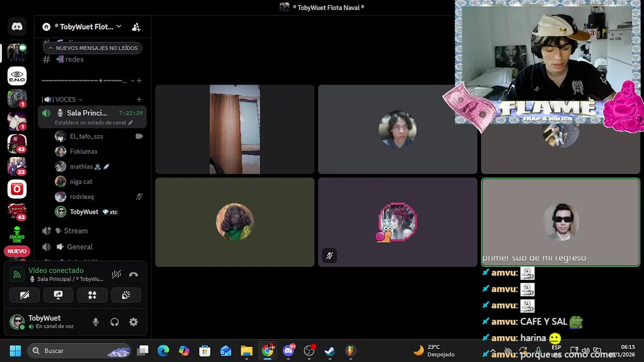Open server icon with 23 badge

pyautogui.click(x=17, y=166)
